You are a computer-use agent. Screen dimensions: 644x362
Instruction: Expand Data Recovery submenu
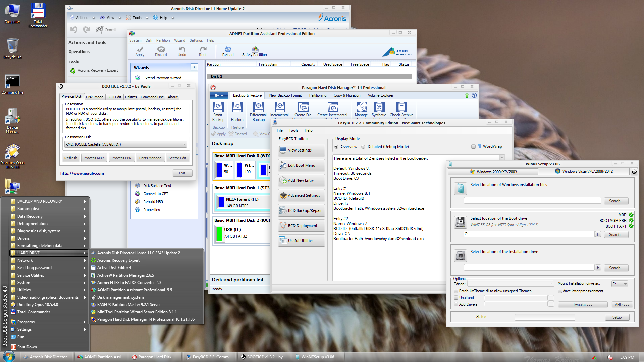pos(49,216)
